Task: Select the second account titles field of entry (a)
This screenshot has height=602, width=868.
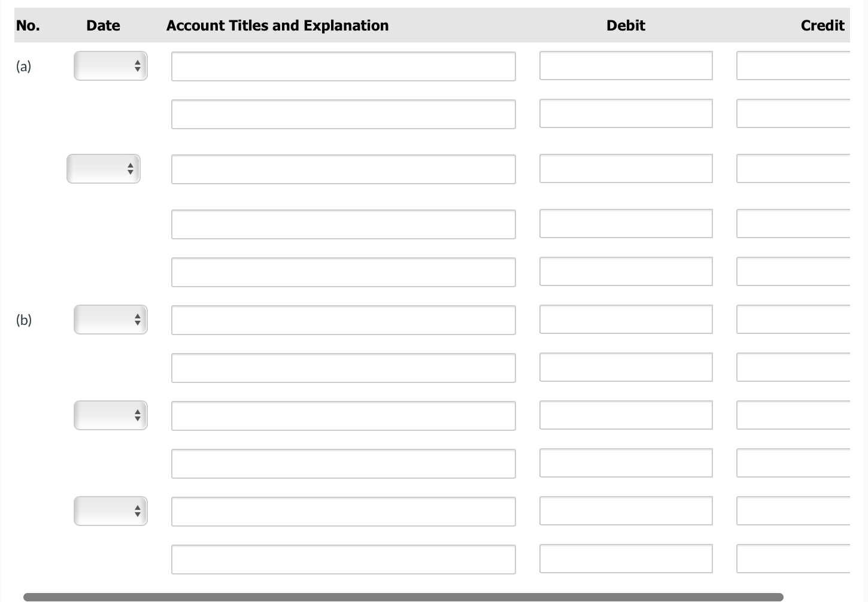Action: pos(343,114)
